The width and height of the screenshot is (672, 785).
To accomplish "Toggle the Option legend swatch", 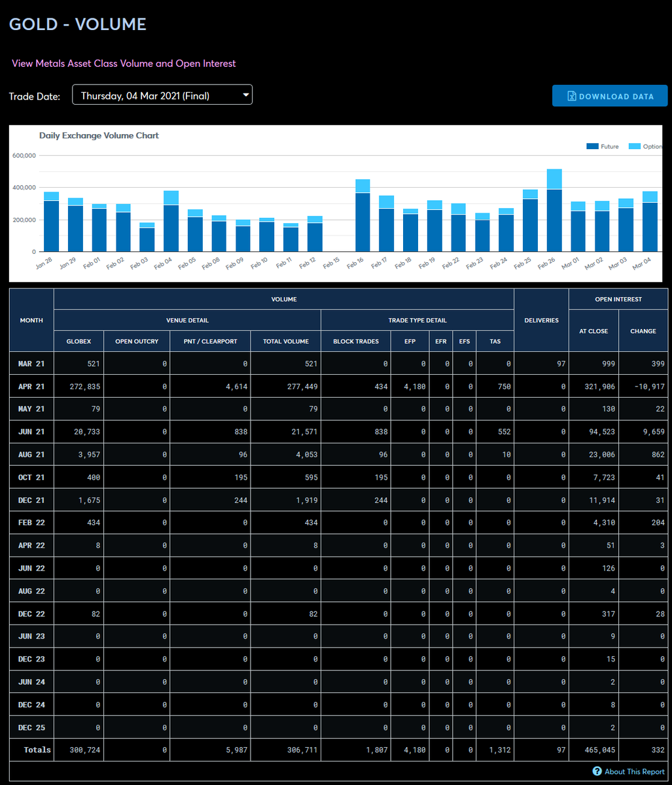I will 634,147.
